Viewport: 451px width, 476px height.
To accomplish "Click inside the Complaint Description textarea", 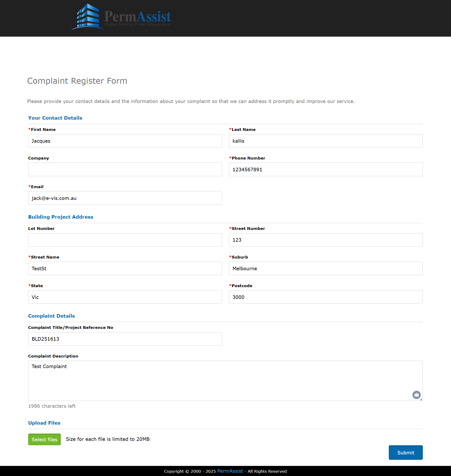I will (x=216, y=381).
